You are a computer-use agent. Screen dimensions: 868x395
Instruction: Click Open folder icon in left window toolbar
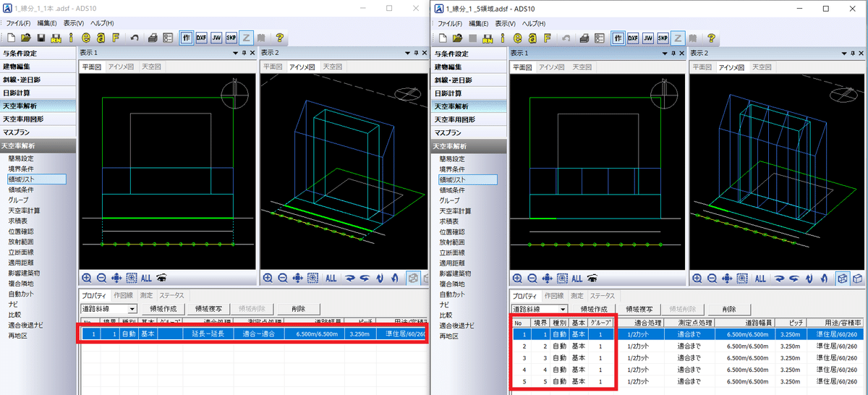point(26,38)
